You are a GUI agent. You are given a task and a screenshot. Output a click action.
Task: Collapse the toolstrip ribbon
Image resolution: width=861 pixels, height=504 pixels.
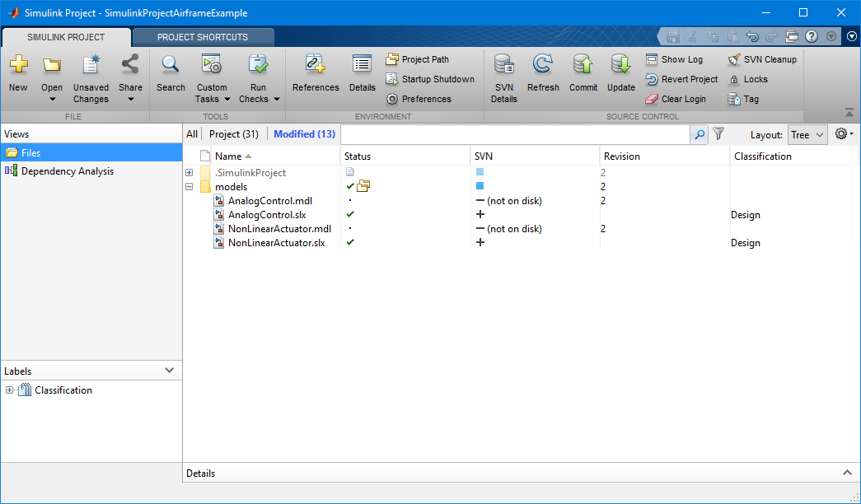pos(849,113)
